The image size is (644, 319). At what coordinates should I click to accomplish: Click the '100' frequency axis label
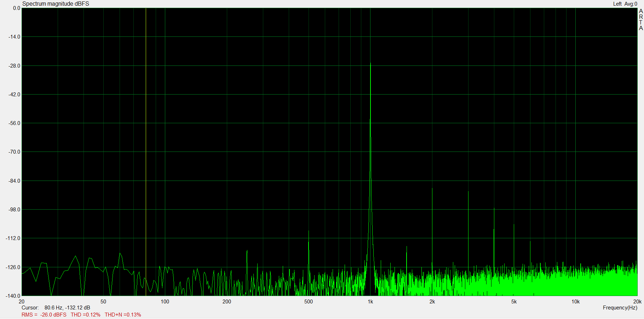[x=165, y=302]
